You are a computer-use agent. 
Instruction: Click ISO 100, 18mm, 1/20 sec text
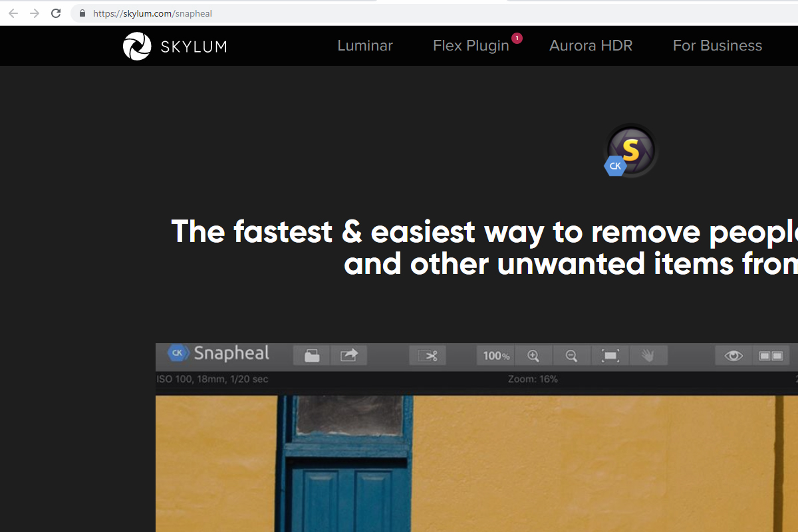point(213,379)
